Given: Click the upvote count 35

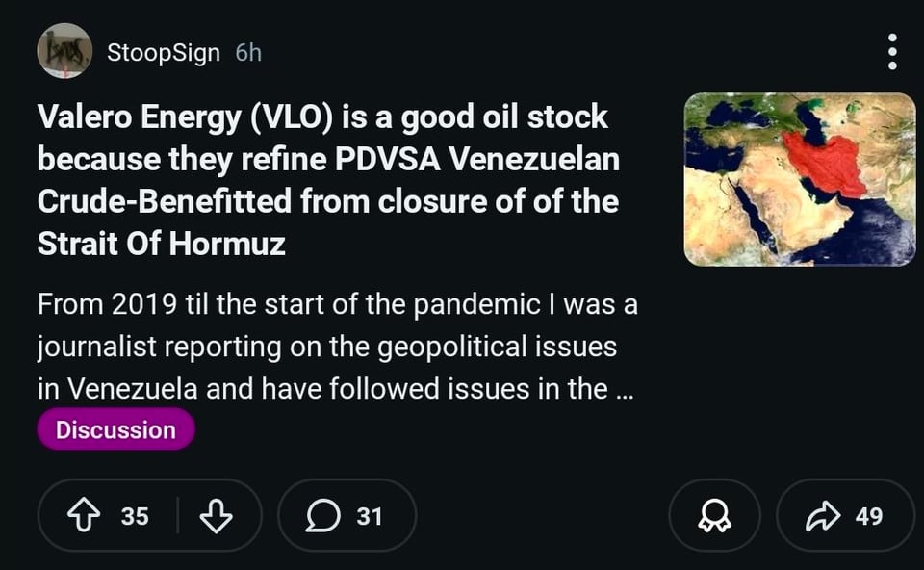Looking at the screenshot, I should (135, 516).
